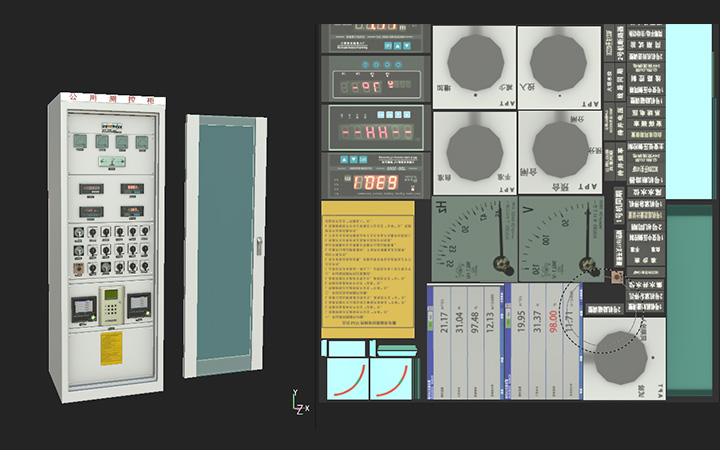Select the detached glass cabinet door
The width and height of the screenshot is (720, 450).
(x=225, y=245)
